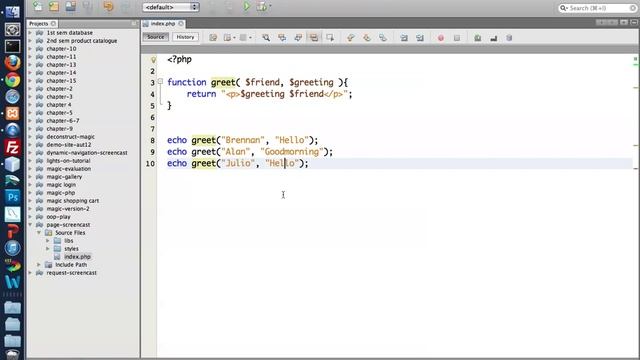
Task: Click the black step-shaped editor toolbar icon
Action: tap(493, 38)
